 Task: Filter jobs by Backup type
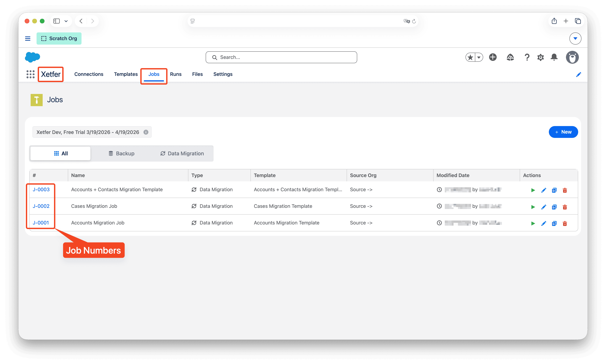tap(121, 154)
